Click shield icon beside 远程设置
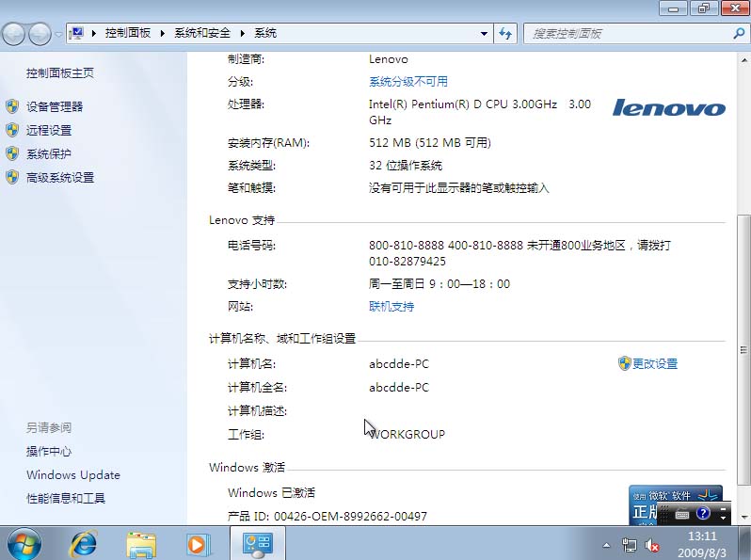The width and height of the screenshot is (751, 560). click(x=12, y=130)
